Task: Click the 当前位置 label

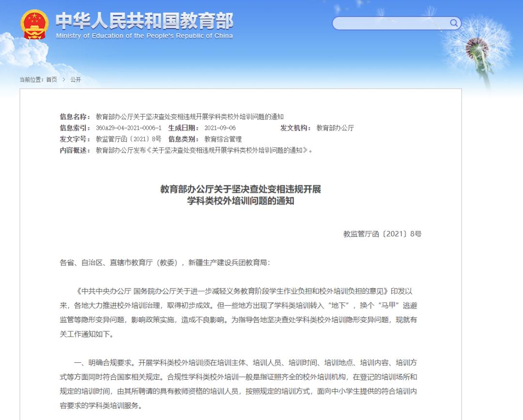Action: [x=31, y=79]
